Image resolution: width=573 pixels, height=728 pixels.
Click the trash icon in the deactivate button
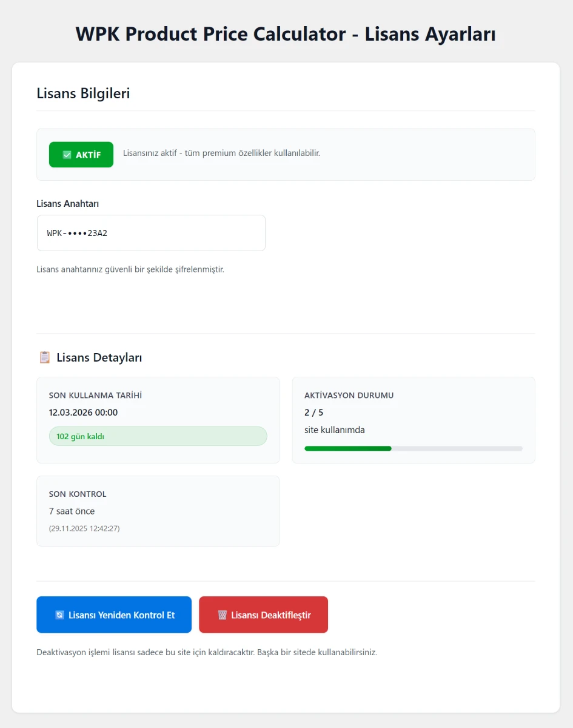(223, 615)
